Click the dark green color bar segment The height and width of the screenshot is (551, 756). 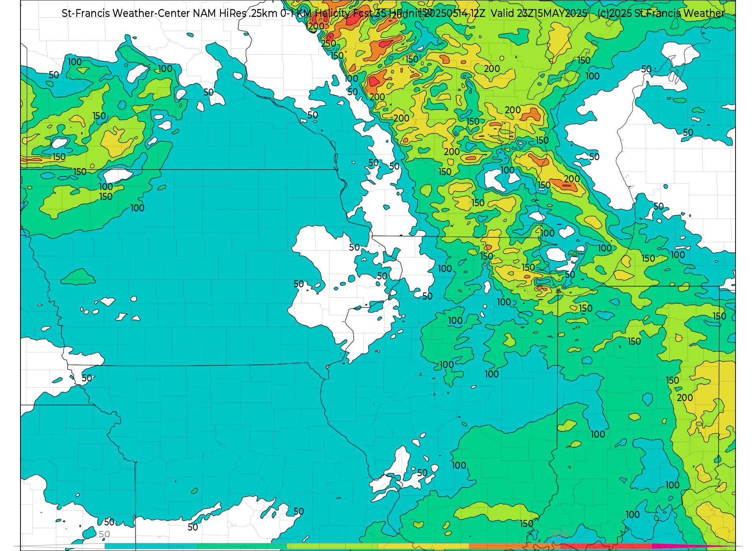[241, 546]
